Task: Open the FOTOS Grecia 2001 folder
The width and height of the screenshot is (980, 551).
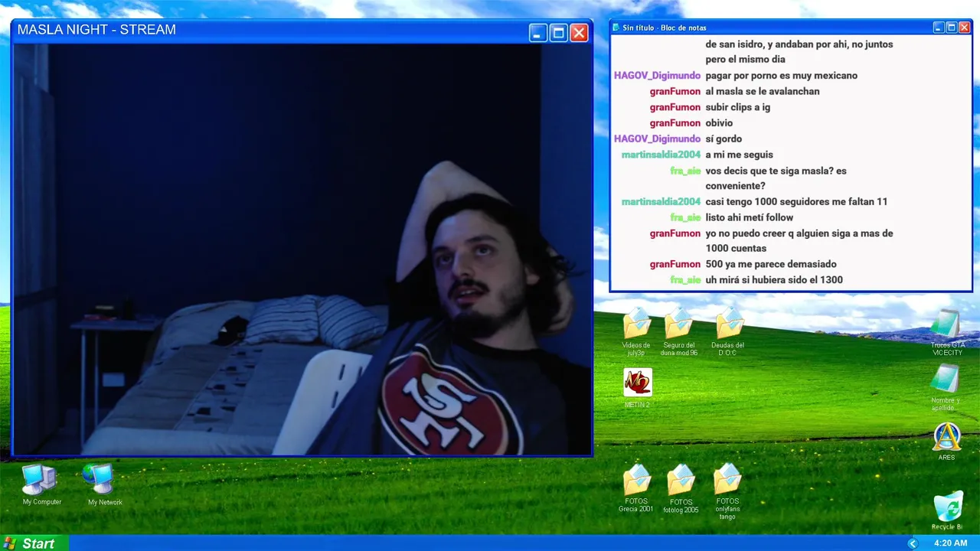Action: (636, 488)
